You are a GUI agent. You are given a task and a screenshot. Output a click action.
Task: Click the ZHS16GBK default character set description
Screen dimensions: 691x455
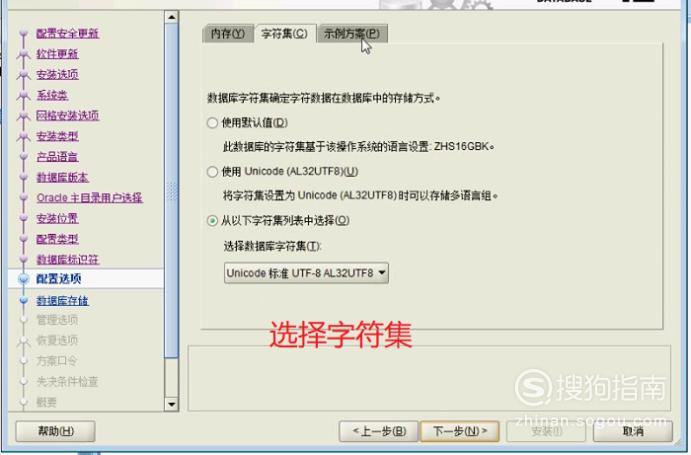point(358,146)
